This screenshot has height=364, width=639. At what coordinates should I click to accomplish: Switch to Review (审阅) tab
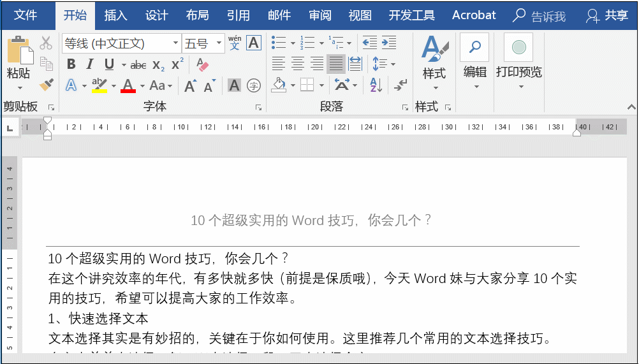tap(320, 15)
